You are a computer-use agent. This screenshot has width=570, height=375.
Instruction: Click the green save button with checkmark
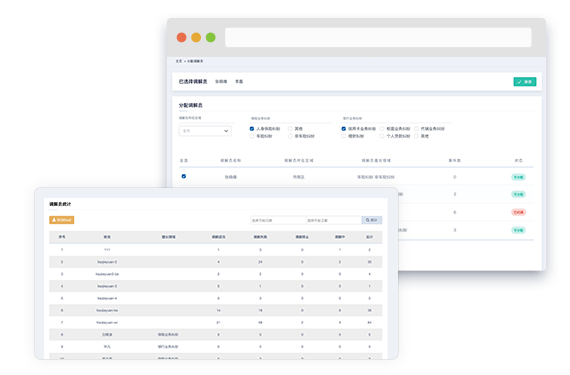(525, 82)
